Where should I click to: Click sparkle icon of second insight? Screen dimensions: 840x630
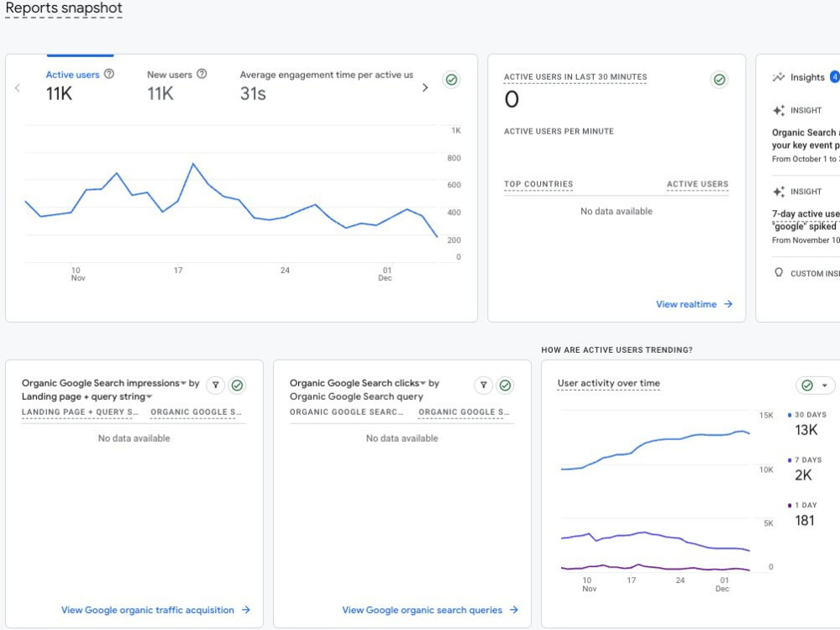coord(779,192)
